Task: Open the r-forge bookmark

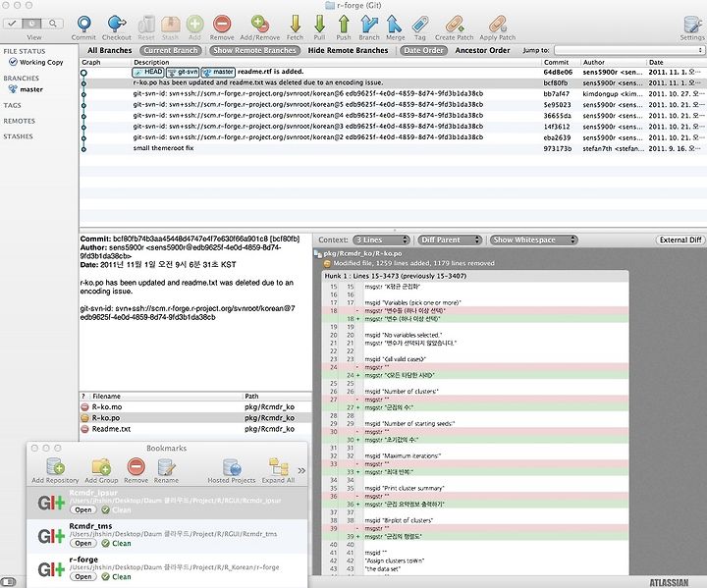Action: pos(82,576)
